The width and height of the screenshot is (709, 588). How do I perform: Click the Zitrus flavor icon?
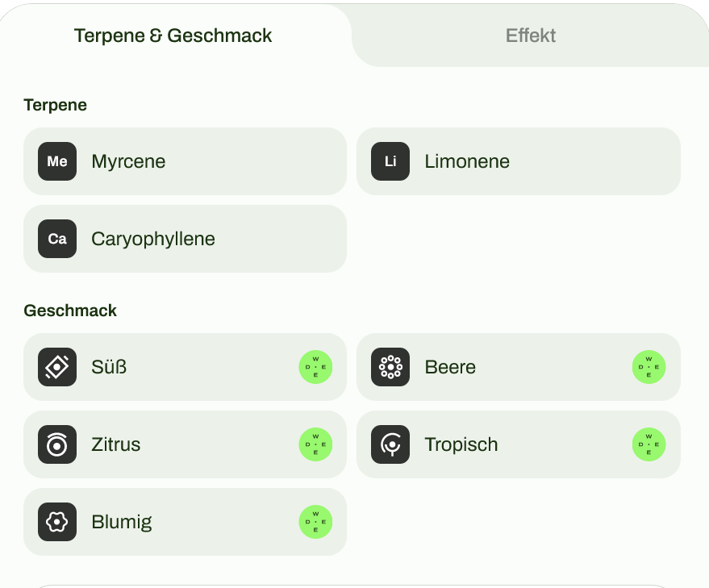(x=57, y=444)
